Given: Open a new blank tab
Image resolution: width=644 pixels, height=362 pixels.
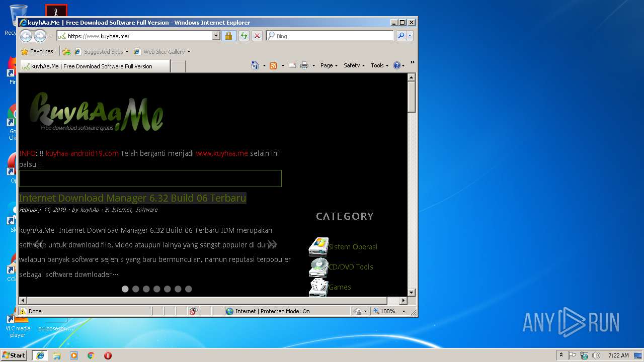Looking at the screenshot, I should (x=178, y=66).
